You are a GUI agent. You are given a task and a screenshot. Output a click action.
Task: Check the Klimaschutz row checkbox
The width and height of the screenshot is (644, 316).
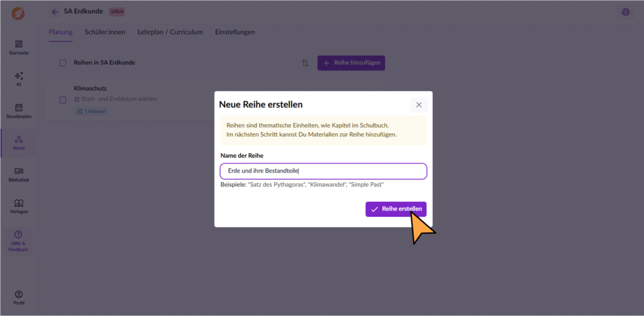[62, 99]
